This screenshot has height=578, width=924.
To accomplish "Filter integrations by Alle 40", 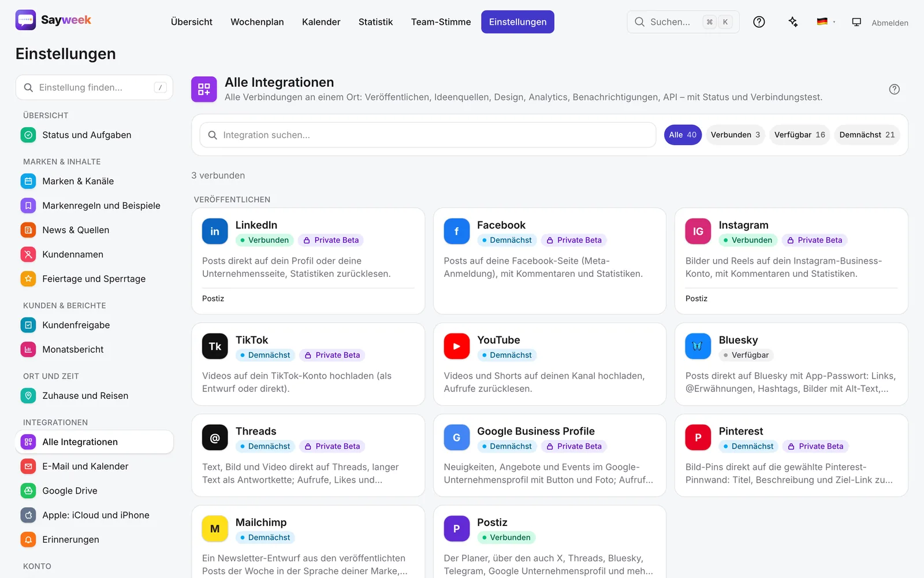I will coord(683,135).
